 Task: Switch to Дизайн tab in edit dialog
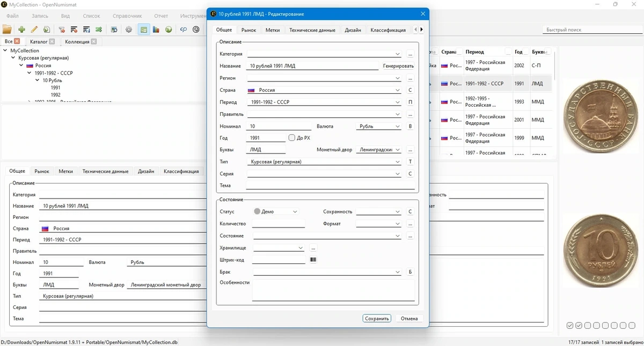[x=353, y=30]
